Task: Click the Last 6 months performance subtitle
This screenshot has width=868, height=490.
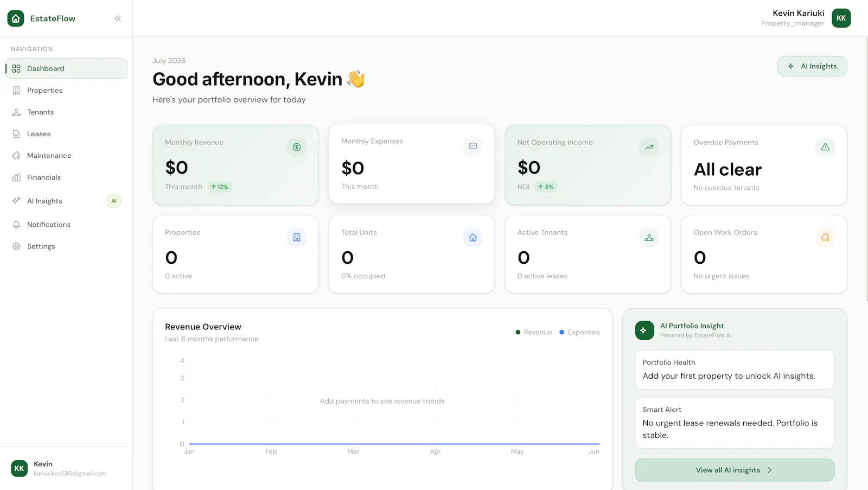Action: pos(212,339)
